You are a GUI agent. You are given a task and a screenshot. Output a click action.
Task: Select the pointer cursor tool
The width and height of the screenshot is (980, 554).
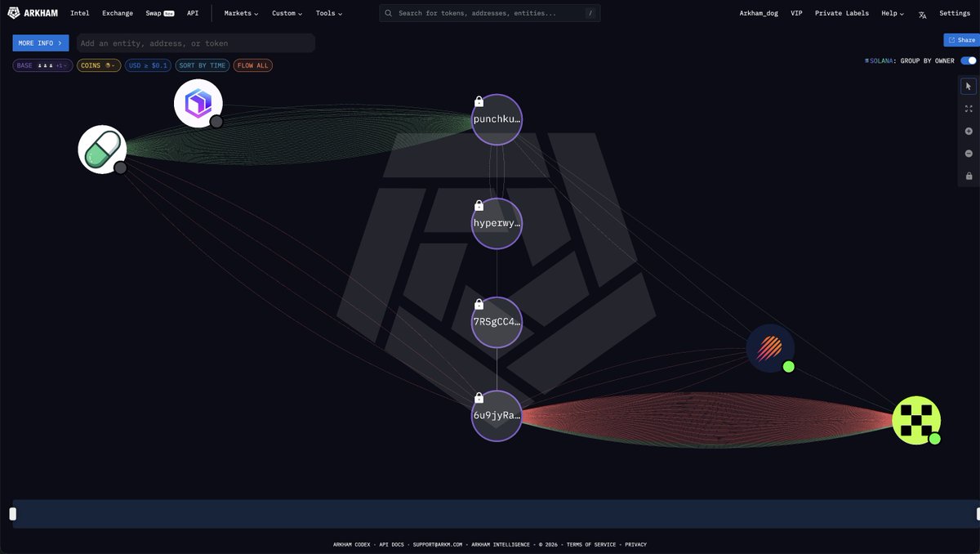[x=969, y=86]
